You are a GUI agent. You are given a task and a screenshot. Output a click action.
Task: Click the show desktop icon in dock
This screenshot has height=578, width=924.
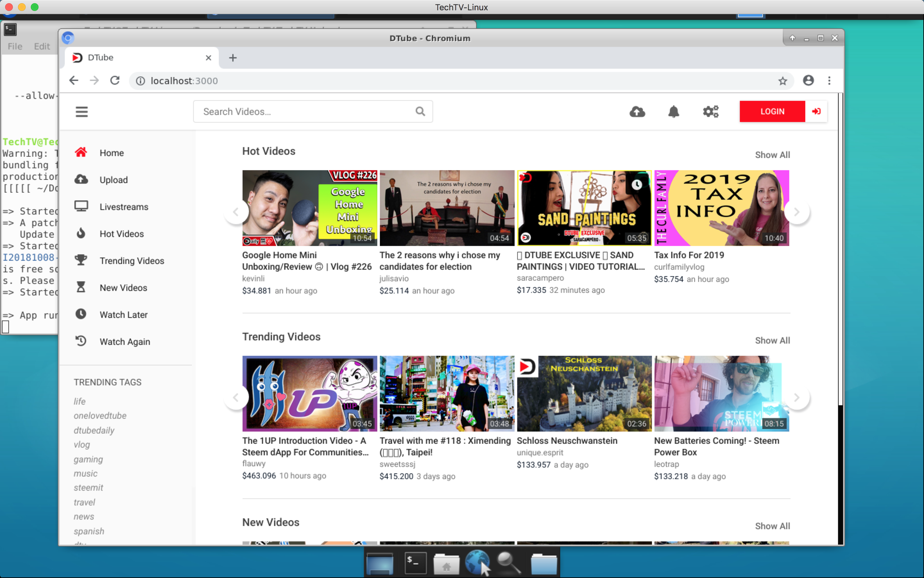pos(379,564)
